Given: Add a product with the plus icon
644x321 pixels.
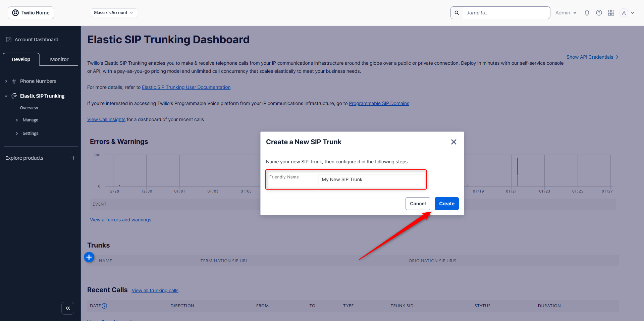Looking at the screenshot, I should (73, 158).
